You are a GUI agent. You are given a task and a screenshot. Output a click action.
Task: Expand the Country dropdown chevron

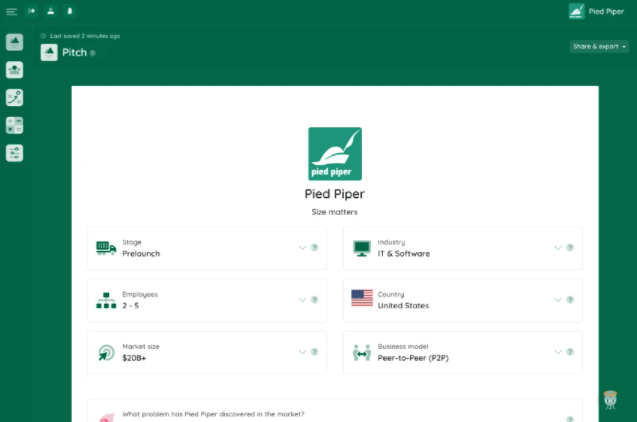(558, 300)
